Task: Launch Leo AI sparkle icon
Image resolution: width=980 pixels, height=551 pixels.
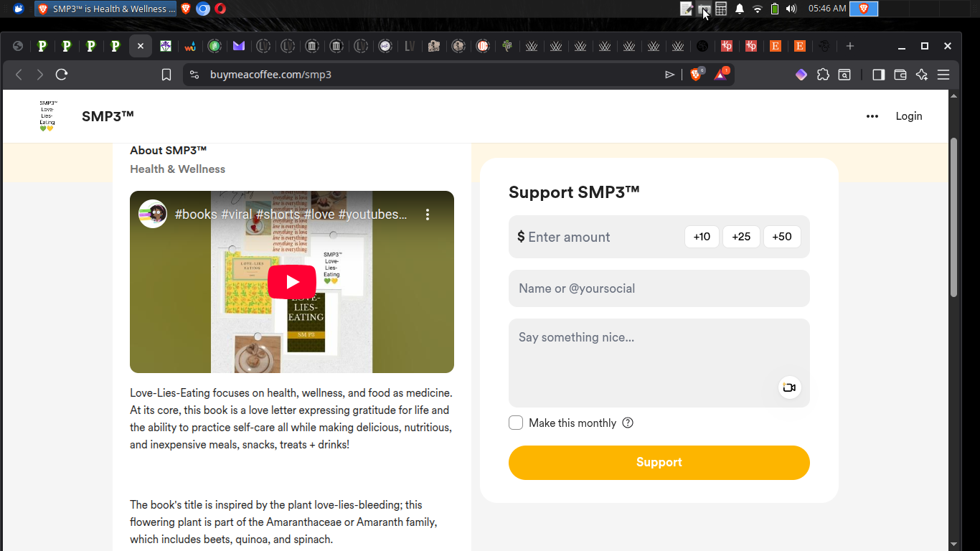Action: click(x=922, y=75)
